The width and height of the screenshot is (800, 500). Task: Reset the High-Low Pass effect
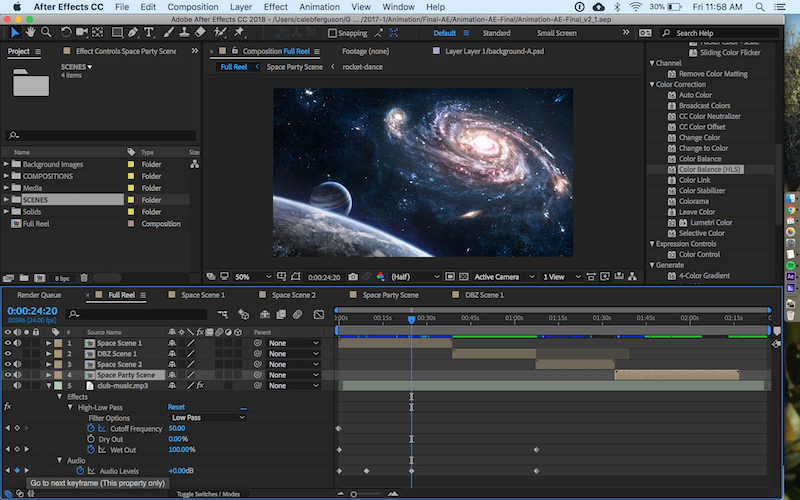176,407
